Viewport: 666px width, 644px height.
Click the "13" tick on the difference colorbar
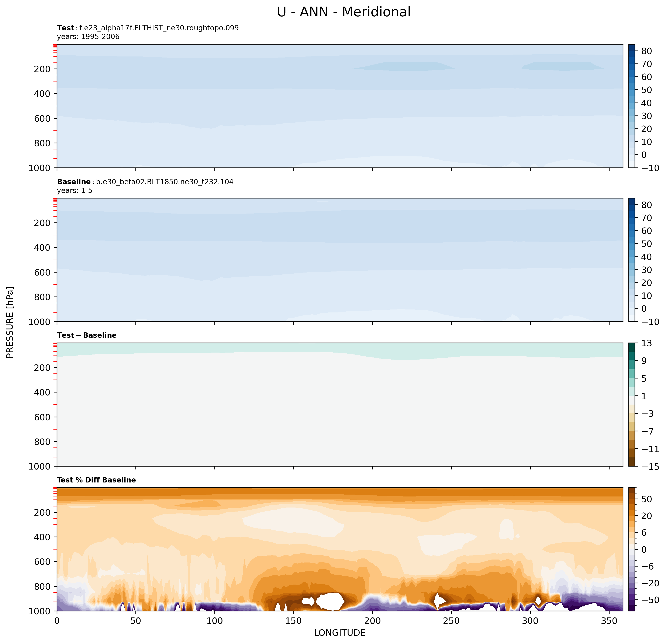pyautogui.click(x=647, y=343)
